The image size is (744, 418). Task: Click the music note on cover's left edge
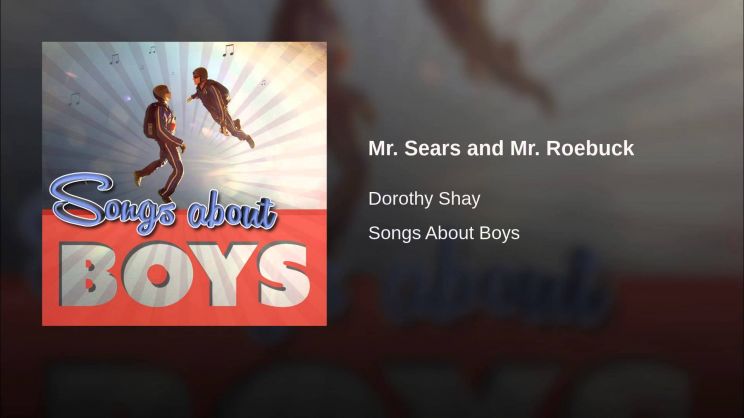tap(74, 99)
